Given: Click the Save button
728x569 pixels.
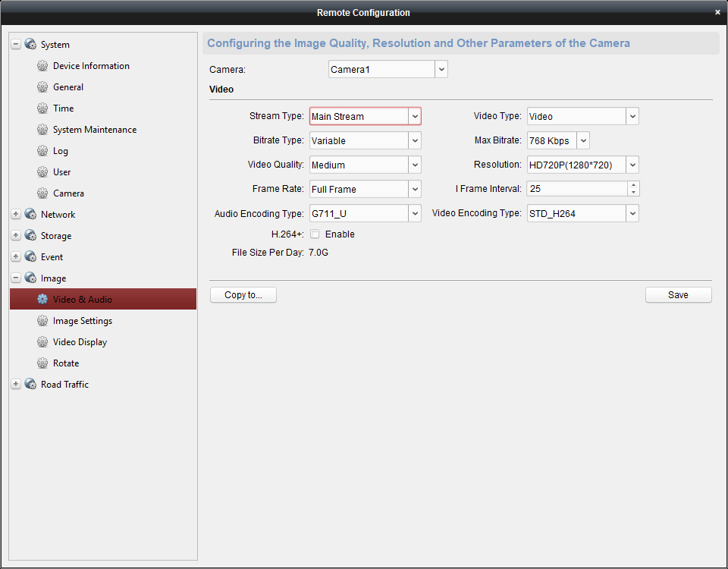Looking at the screenshot, I should pyautogui.click(x=678, y=295).
